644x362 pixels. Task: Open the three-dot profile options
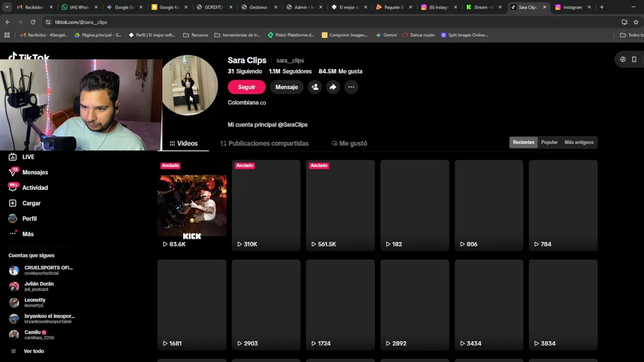[351, 87]
